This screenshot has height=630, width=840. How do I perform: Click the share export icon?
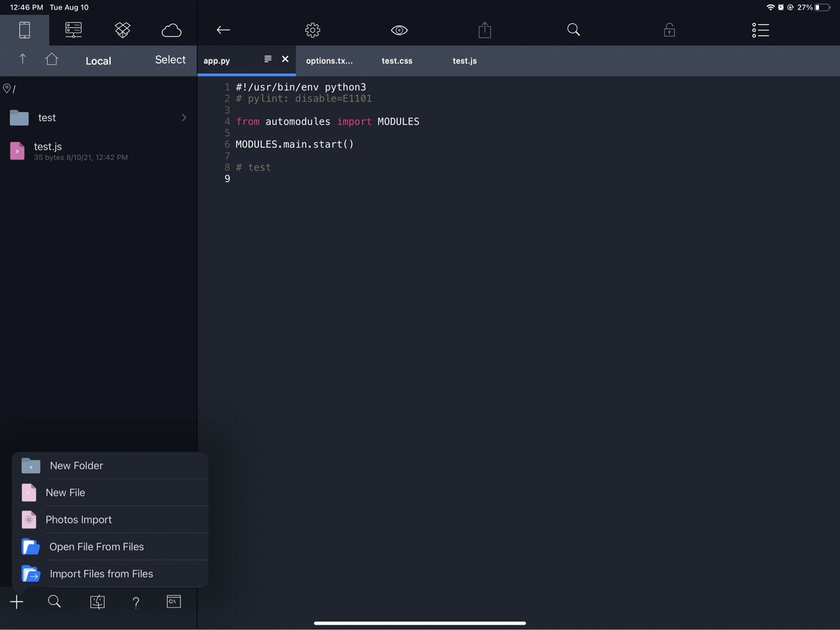click(x=485, y=29)
